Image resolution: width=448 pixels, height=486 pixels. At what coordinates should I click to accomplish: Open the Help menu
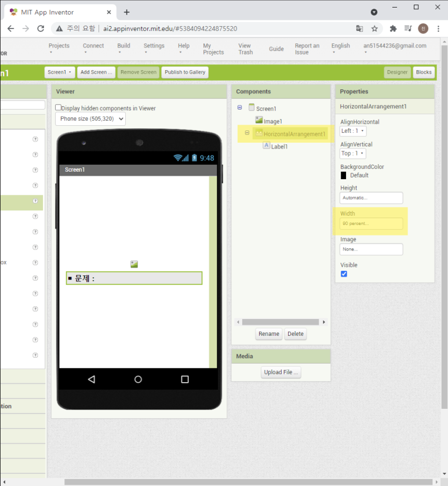coord(183,48)
